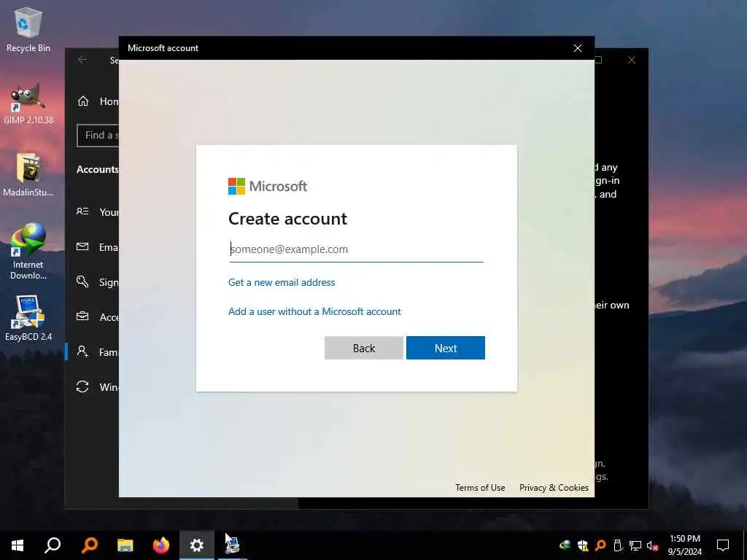Open the MadalinStu... folder icon on desktop
This screenshot has height=560, width=747.
point(28,175)
